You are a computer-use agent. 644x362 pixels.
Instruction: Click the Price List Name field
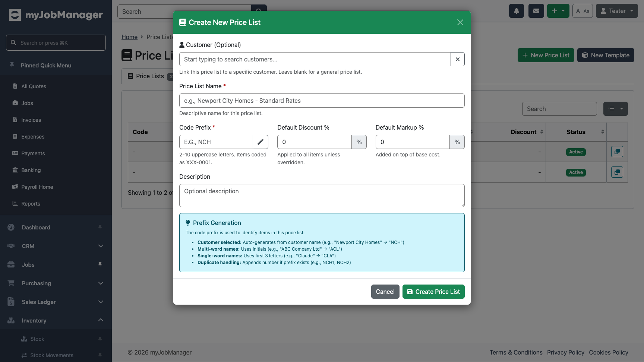(x=322, y=101)
